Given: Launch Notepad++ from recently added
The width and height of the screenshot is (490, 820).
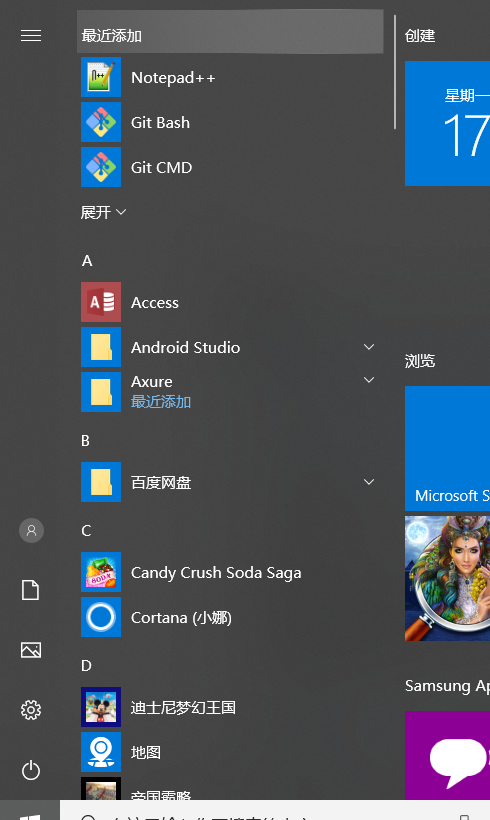Looking at the screenshot, I should [230, 77].
